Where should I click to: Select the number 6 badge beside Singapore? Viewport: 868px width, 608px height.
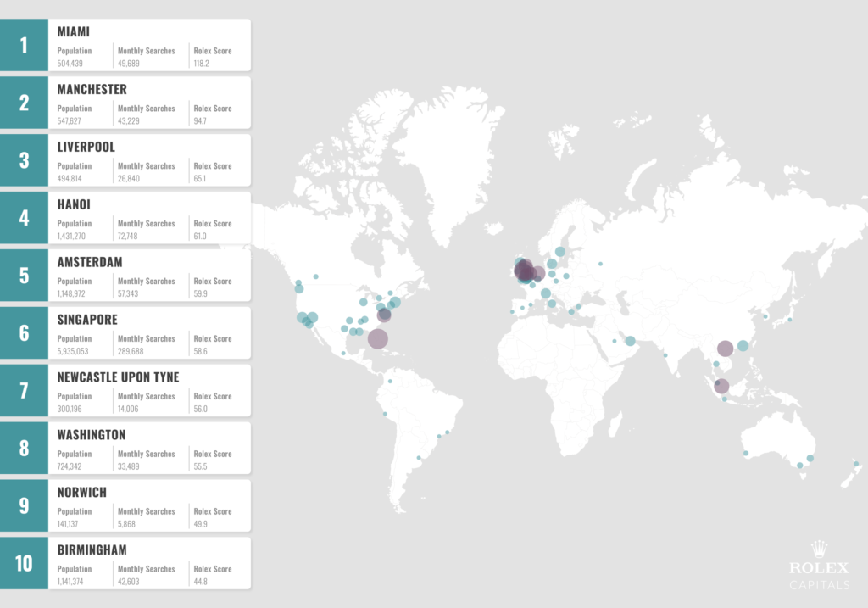(x=24, y=332)
